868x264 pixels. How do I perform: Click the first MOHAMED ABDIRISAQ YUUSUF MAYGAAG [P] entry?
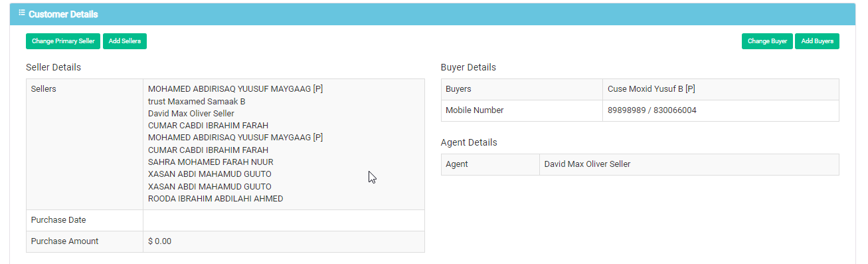pyautogui.click(x=235, y=89)
